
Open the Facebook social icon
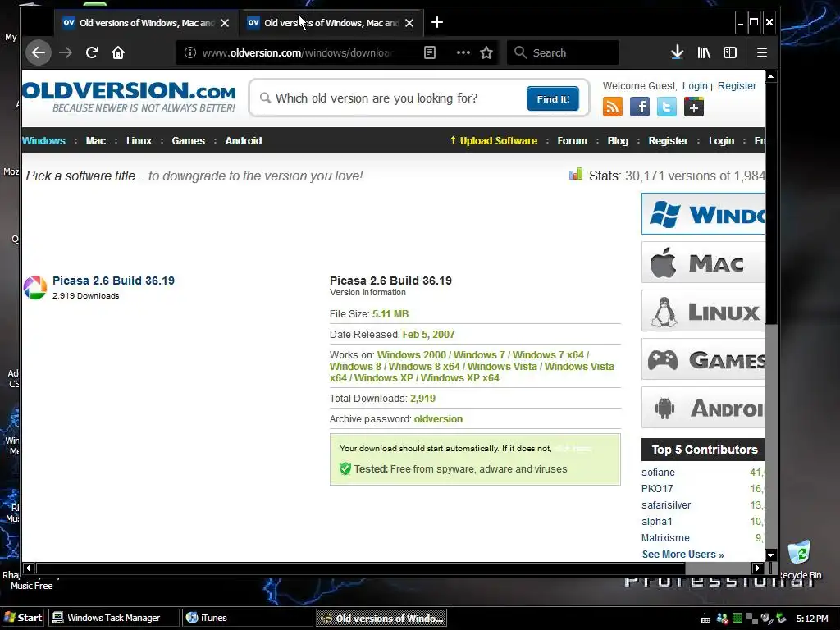click(x=640, y=107)
